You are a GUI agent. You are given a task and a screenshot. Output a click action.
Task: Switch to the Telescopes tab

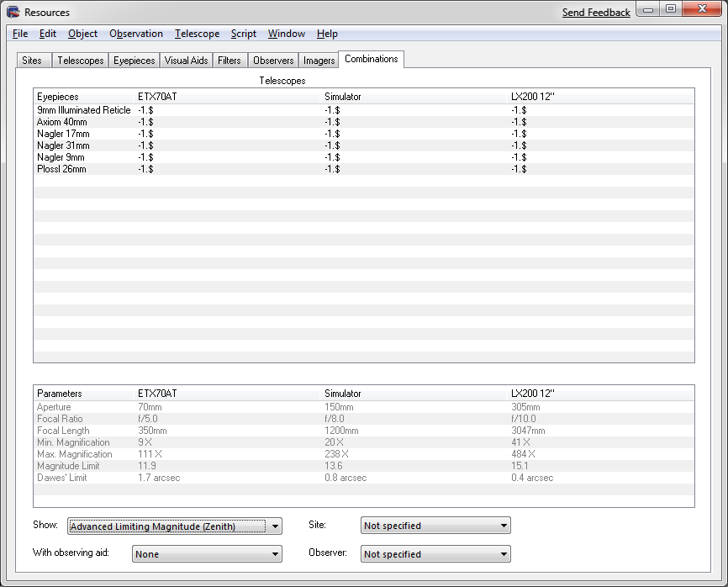coord(81,61)
